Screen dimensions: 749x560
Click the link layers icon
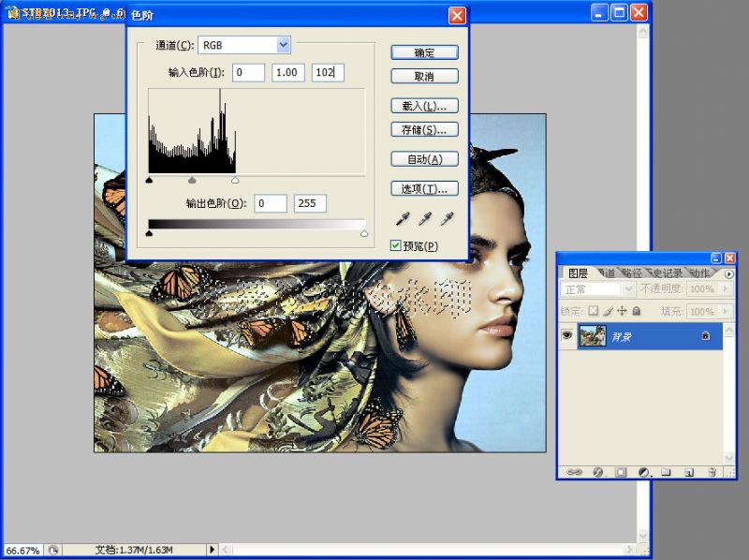pyautogui.click(x=572, y=472)
